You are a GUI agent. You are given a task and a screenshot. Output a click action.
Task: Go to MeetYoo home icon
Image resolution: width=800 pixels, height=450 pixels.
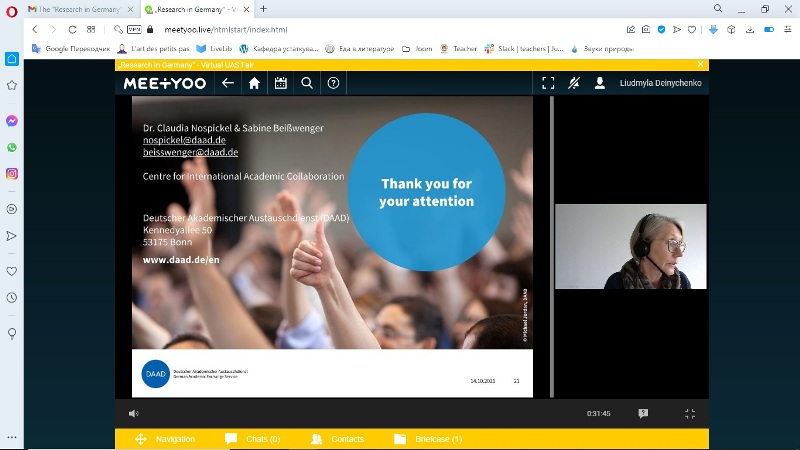point(254,83)
